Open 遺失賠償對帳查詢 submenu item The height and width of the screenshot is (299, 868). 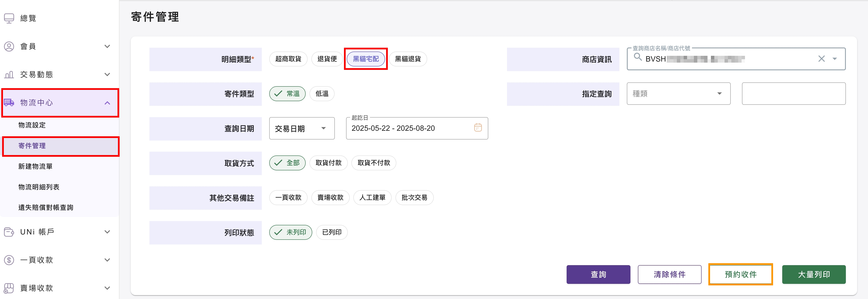(46, 208)
